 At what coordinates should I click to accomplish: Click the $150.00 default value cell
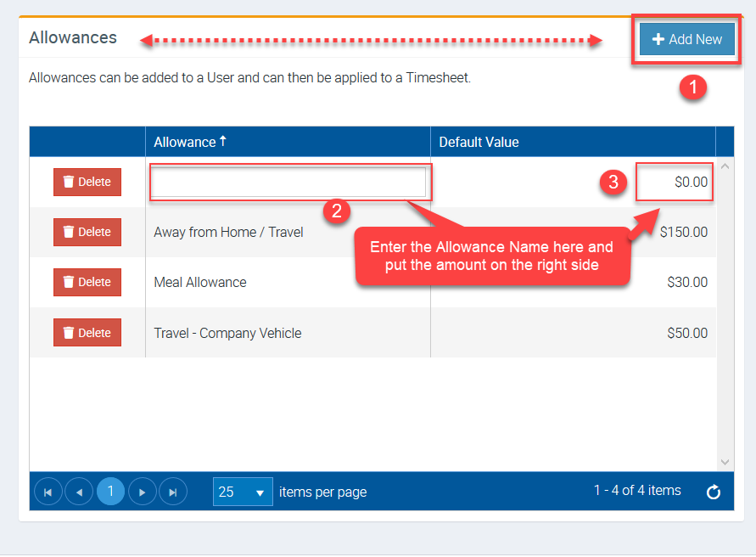683,232
